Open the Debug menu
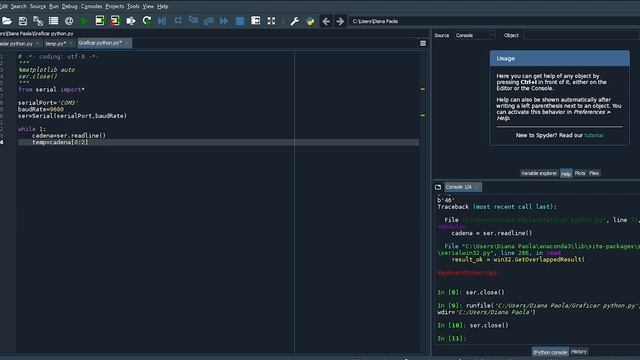 (x=69, y=6)
